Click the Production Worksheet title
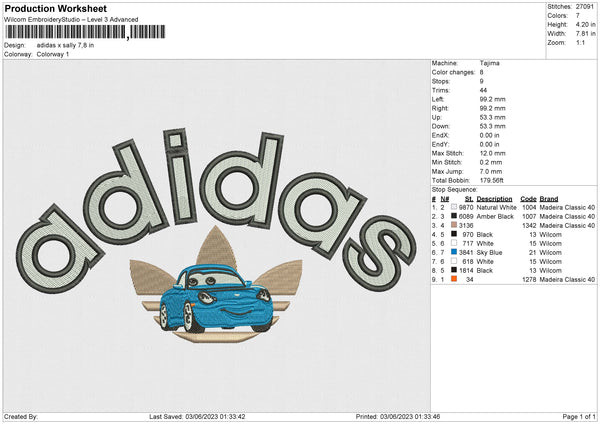Image resolution: width=600 pixels, height=424 pixels. point(56,8)
